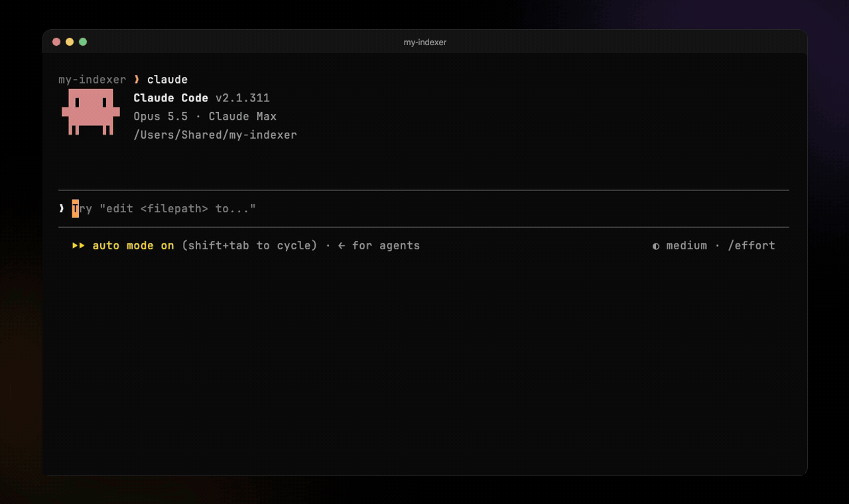Click the "Claude Code" title text
Image resolution: width=849 pixels, height=504 pixels.
coord(171,98)
